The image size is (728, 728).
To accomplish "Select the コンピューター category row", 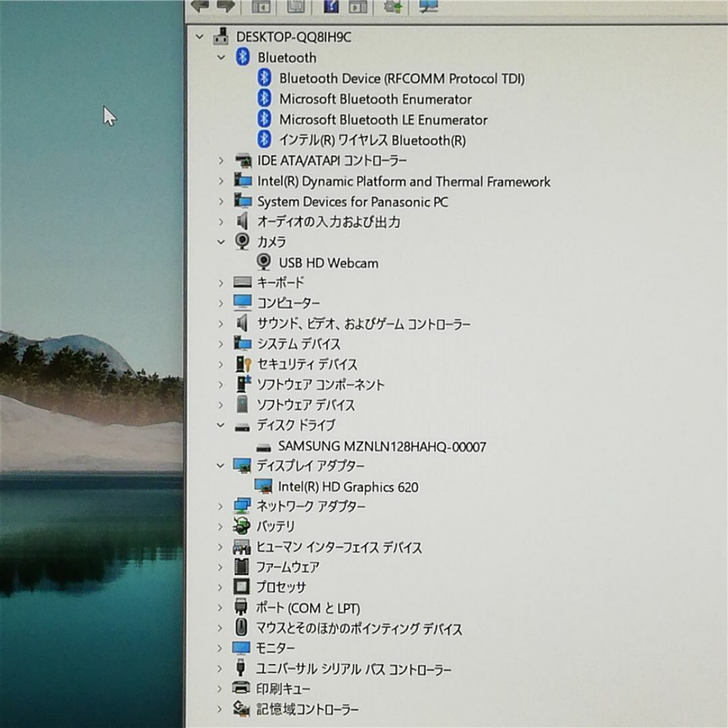I will [x=289, y=303].
